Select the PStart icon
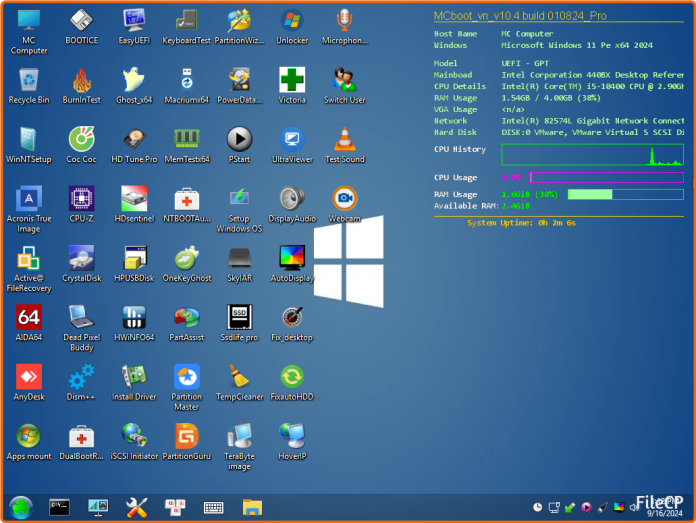Screen dimensions: 696x523 (239, 146)
